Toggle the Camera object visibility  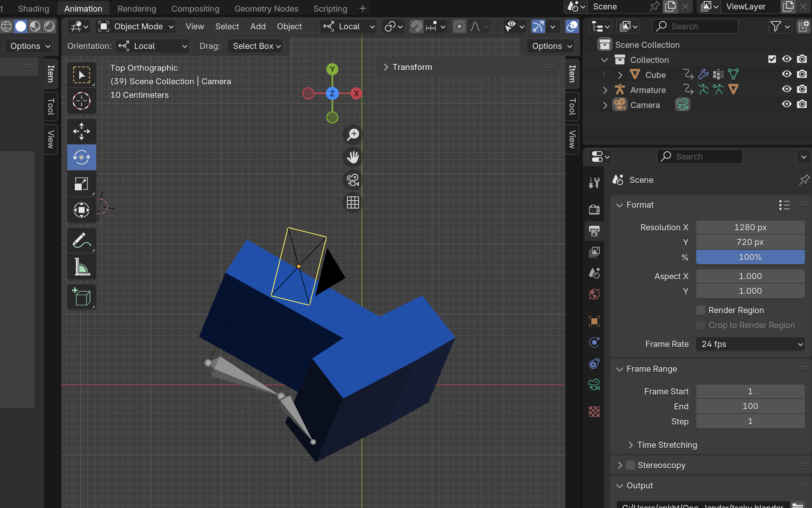[787, 104]
